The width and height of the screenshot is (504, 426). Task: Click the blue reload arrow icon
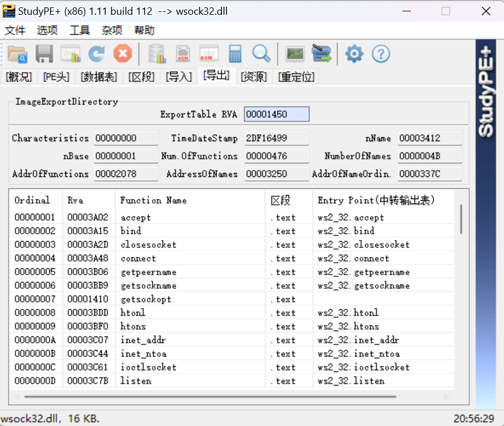96,54
